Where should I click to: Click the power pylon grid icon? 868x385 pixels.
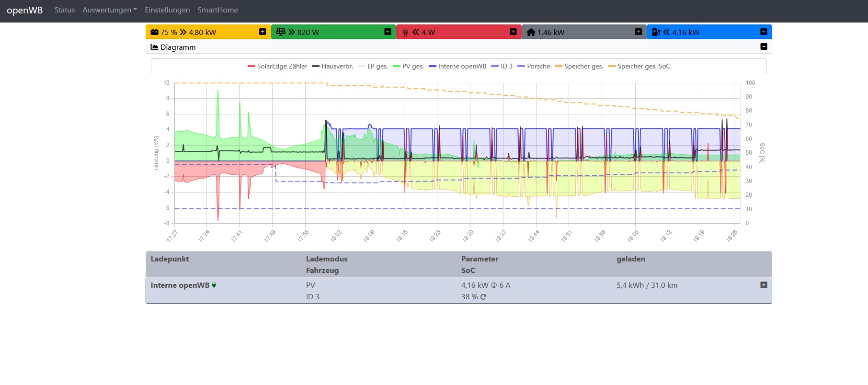(x=405, y=33)
